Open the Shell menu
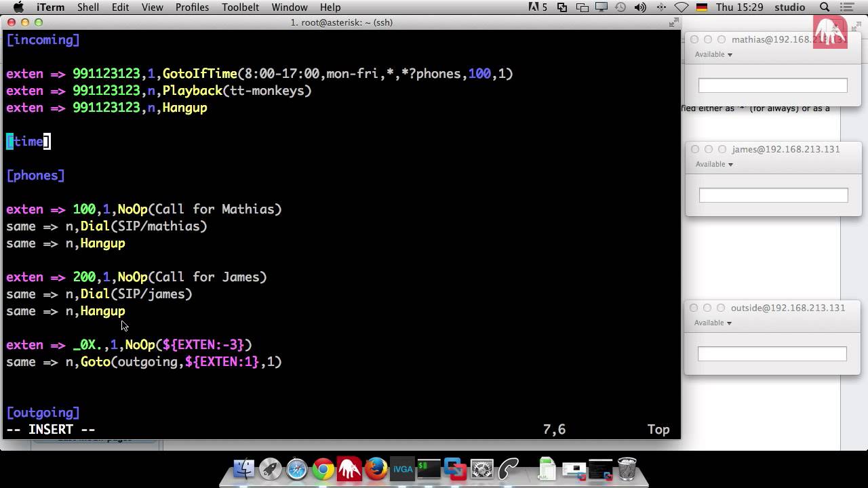 pyautogui.click(x=88, y=7)
